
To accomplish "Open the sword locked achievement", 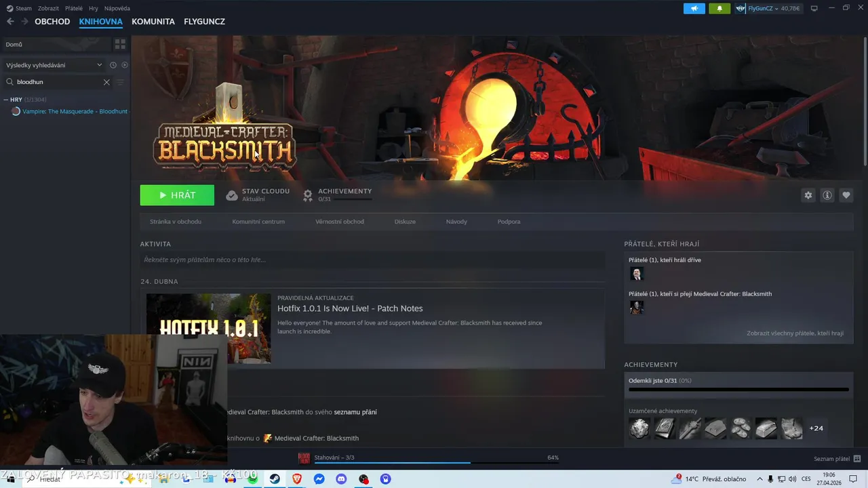I will point(690,428).
